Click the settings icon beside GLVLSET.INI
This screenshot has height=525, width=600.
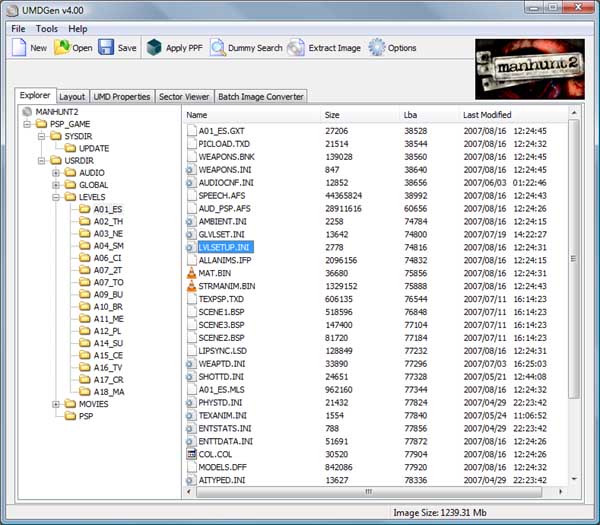pyautogui.click(x=191, y=234)
